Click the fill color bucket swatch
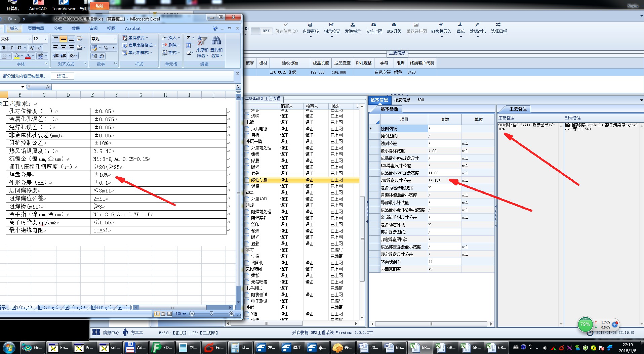 coord(17,56)
